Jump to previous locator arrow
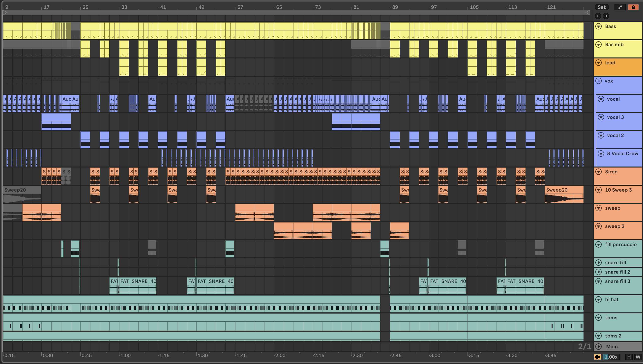643x364 pixels. tap(598, 16)
